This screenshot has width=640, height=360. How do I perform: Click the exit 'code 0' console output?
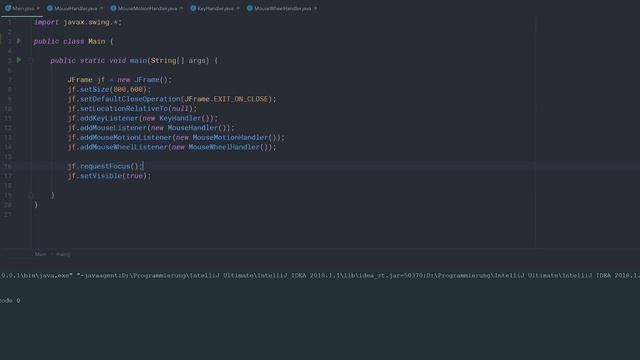point(10,300)
